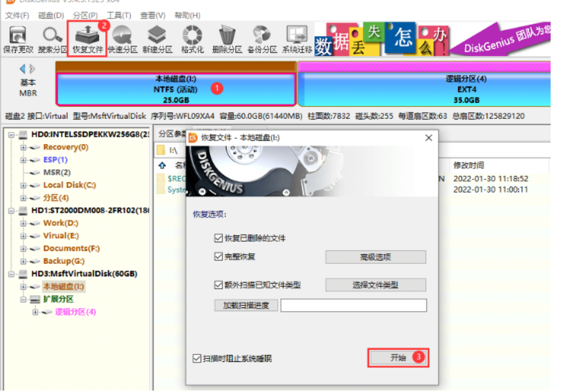
Task: Click the DiskGenius data-loss banner ad
Action: click(432, 39)
